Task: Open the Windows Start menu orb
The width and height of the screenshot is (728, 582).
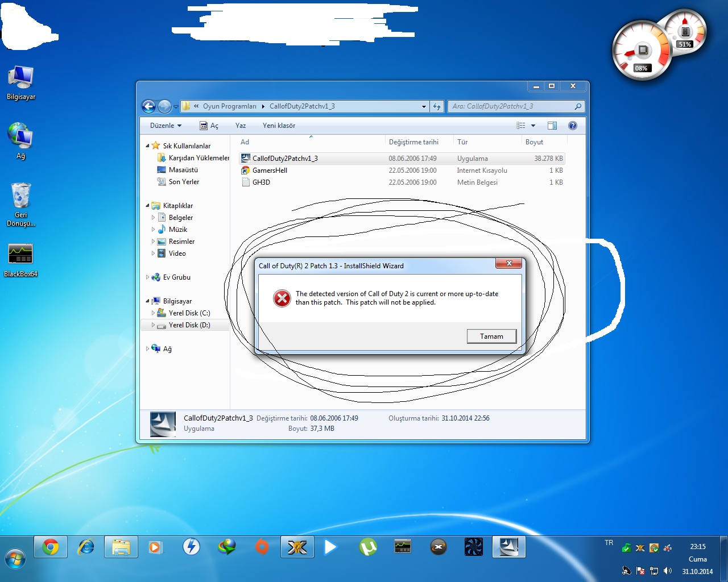Action: tap(15, 559)
